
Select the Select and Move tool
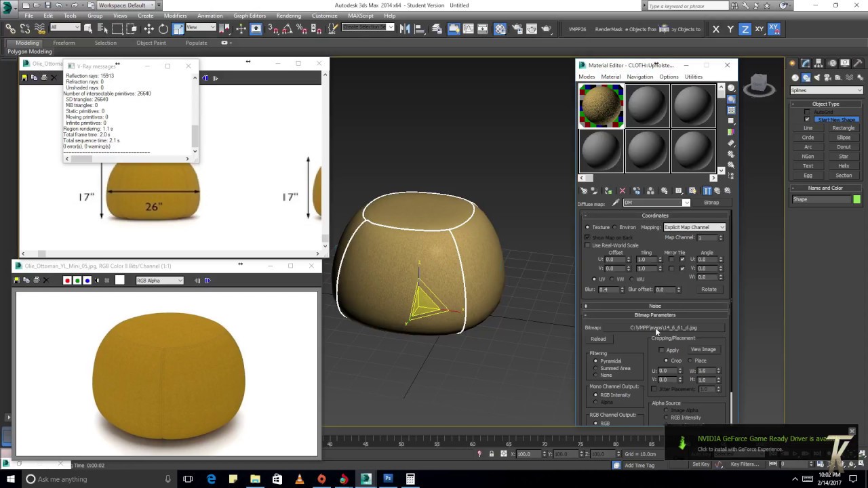149,29
